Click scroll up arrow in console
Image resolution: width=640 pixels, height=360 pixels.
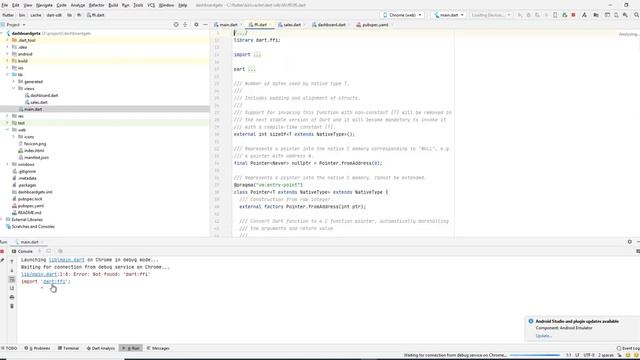12,261
